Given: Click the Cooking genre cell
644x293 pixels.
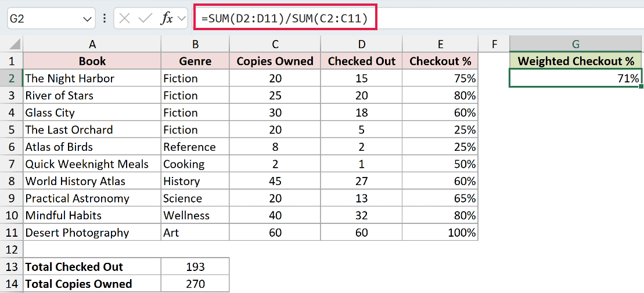Looking at the screenshot, I should click(x=195, y=164).
